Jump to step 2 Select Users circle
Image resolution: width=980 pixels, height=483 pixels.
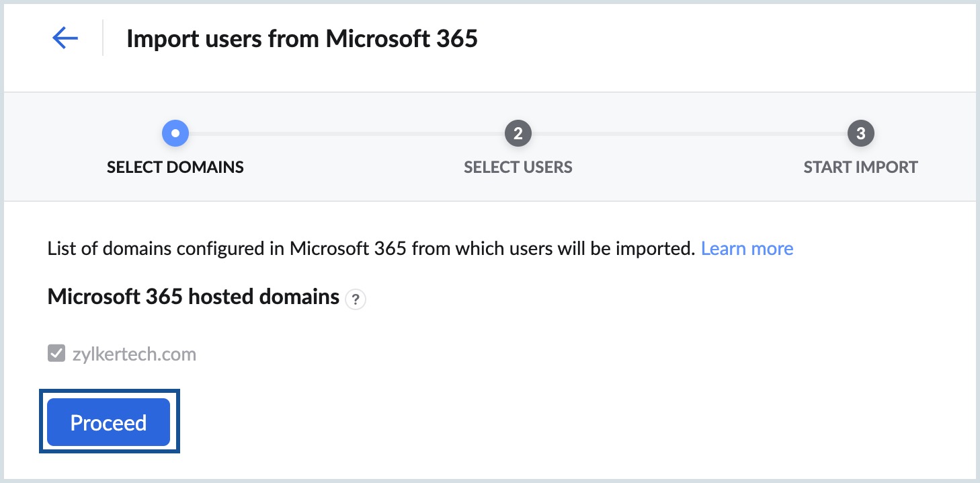coord(518,134)
